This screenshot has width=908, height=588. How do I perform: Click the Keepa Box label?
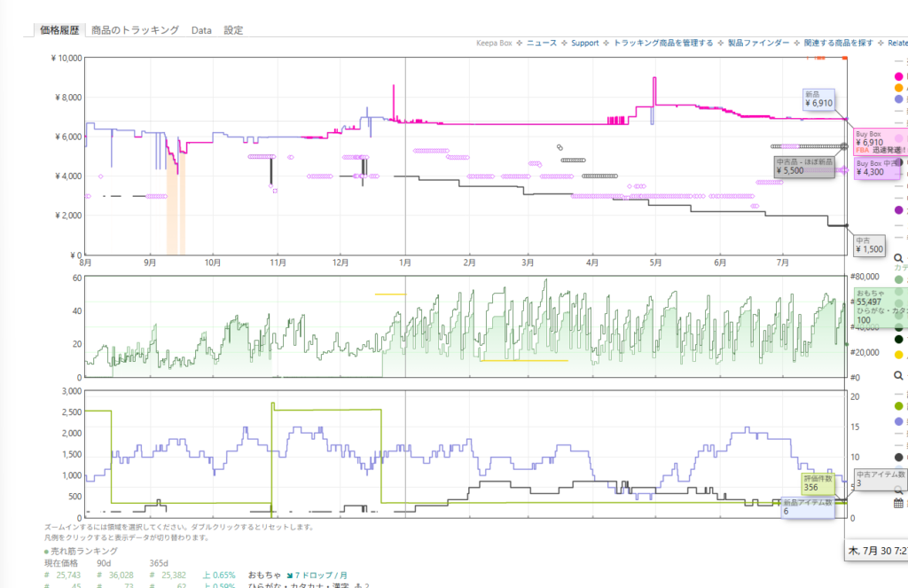(x=494, y=43)
